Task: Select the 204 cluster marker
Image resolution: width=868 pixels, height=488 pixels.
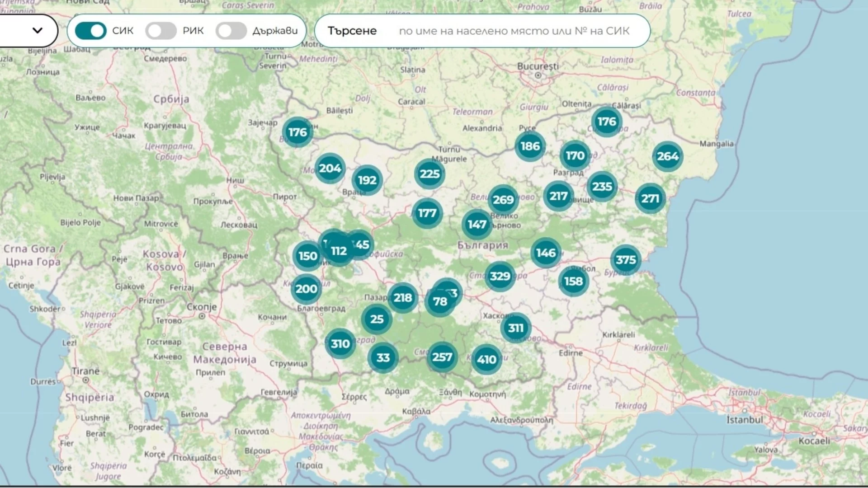Action: click(330, 169)
